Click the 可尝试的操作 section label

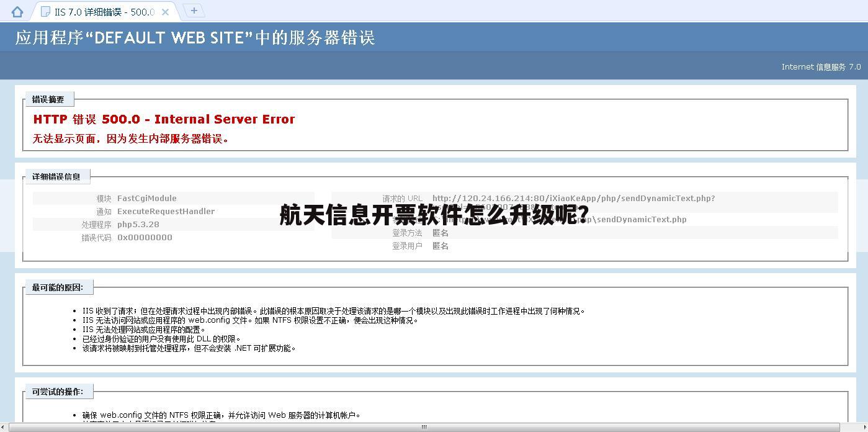(58, 392)
